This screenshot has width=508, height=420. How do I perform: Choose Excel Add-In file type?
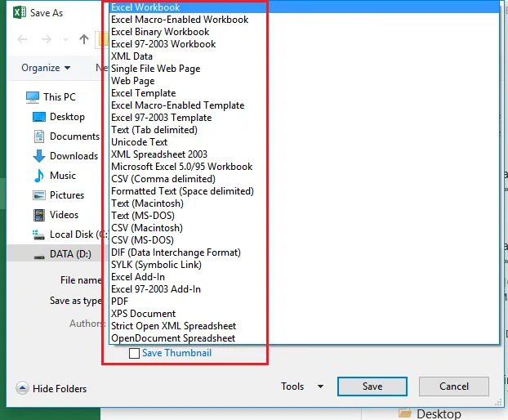(304, 277)
